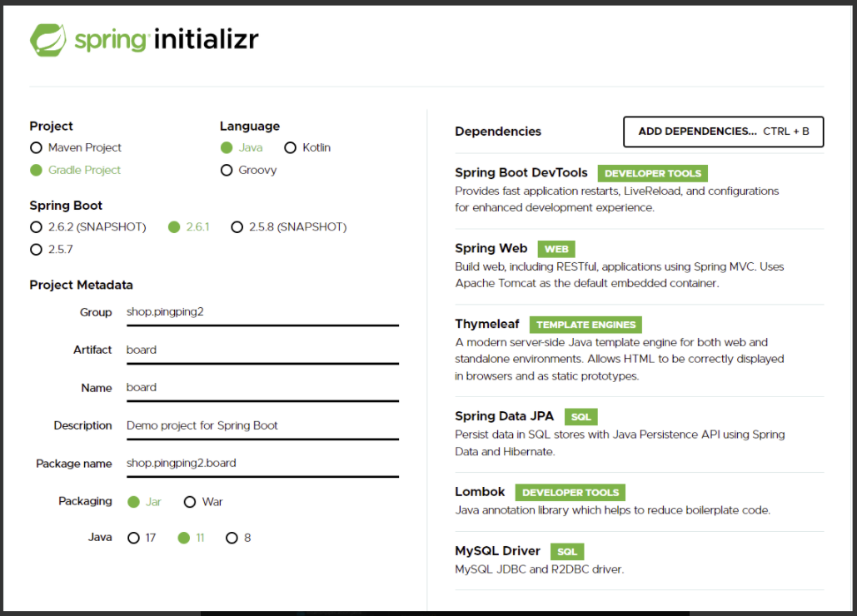Click DEVELOPER TOOLS tag beside Spring Boot DevTools
This screenshot has height=616, width=857.
[653, 173]
